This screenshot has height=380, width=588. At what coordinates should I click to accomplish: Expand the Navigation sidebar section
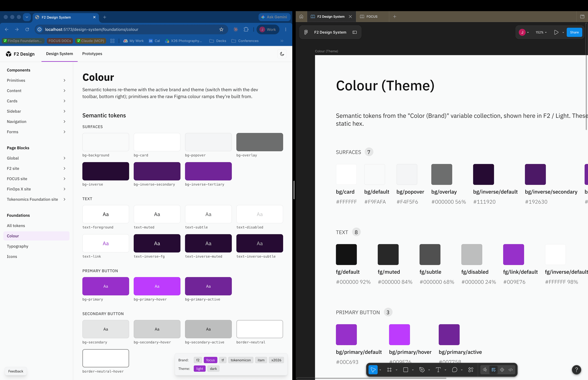tap(36, 122)
